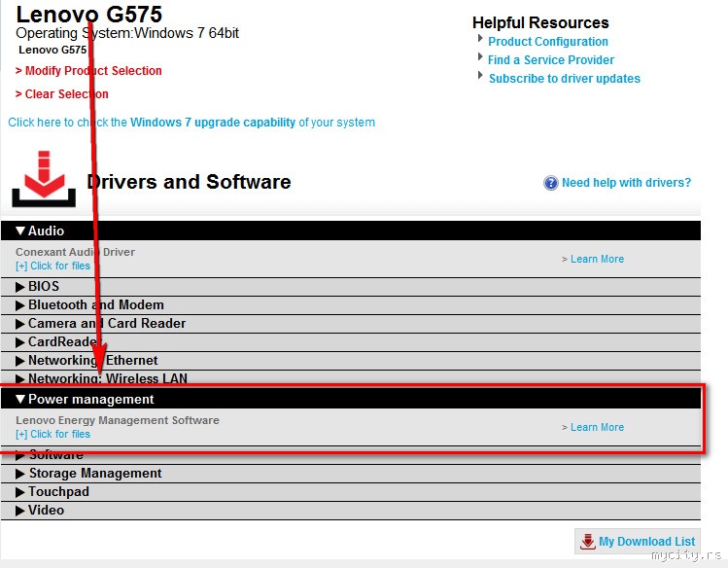Expand the BIOS section
The image size is (728, 568).
pos(351,287)
